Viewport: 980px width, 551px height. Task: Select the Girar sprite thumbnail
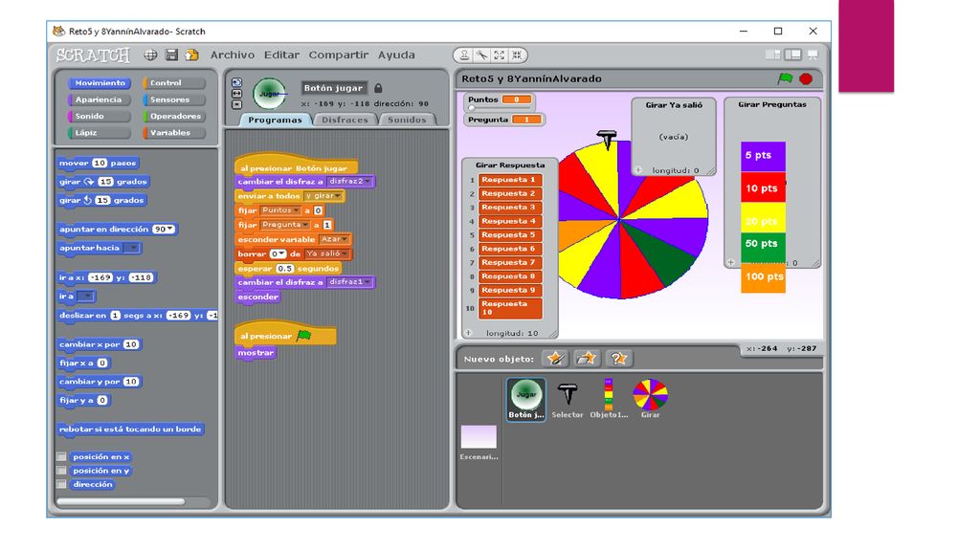click(650, 399)
